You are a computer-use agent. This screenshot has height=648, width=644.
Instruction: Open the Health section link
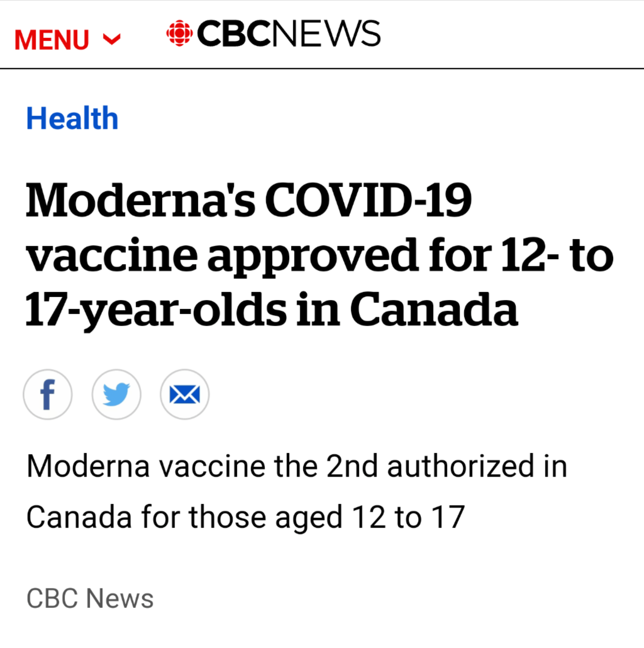coord(72,118)
